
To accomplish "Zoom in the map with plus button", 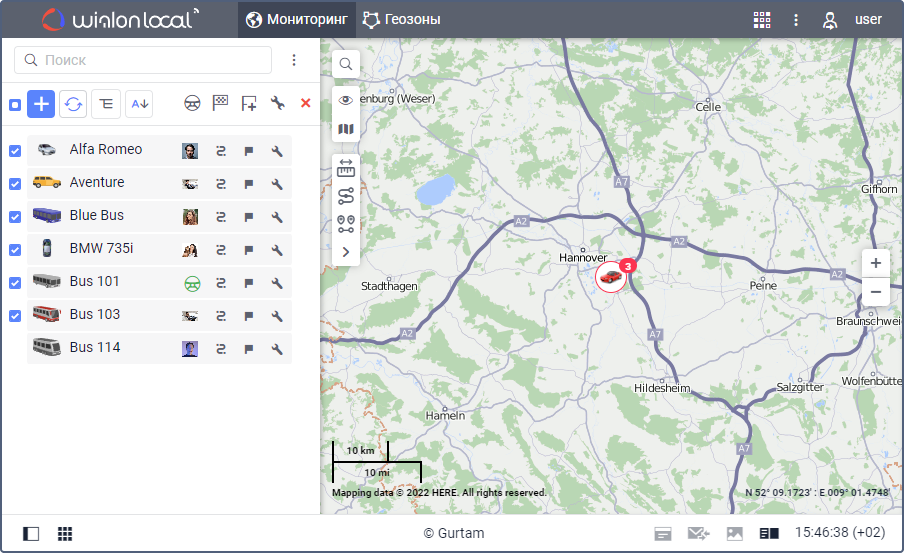I will point(875,263).
